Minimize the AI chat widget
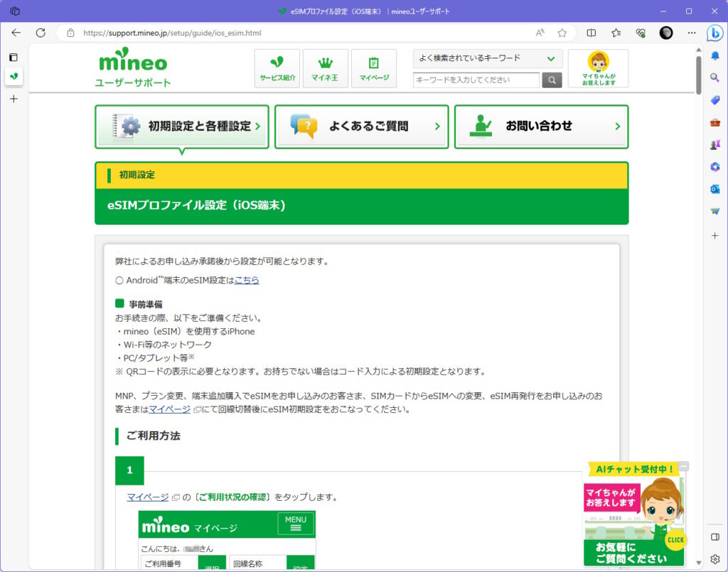This screenshot has width=728, height=572. 683,466
